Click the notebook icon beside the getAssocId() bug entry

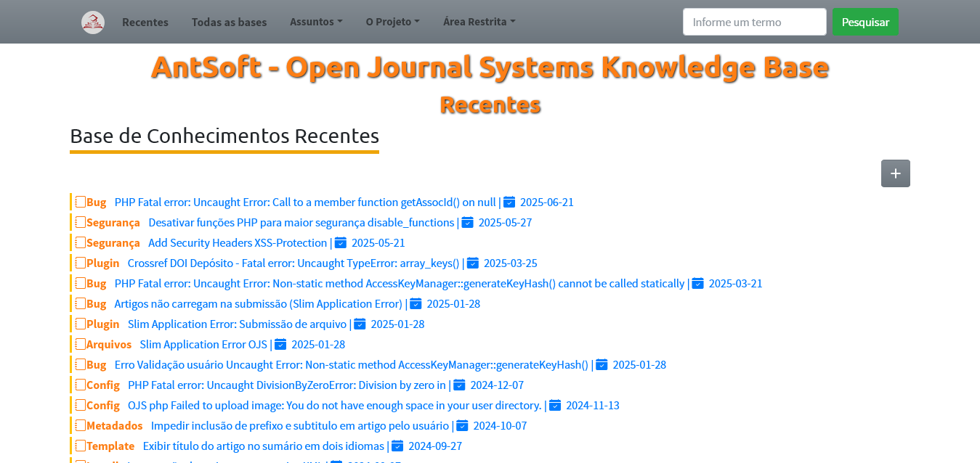point(81,202)
